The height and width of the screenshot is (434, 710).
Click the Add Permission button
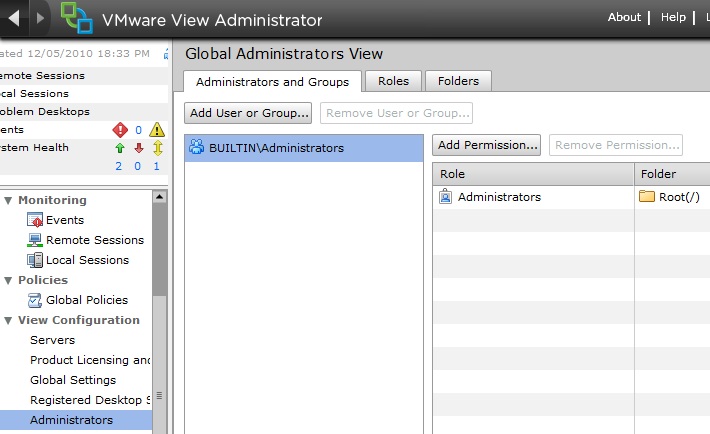487,145
